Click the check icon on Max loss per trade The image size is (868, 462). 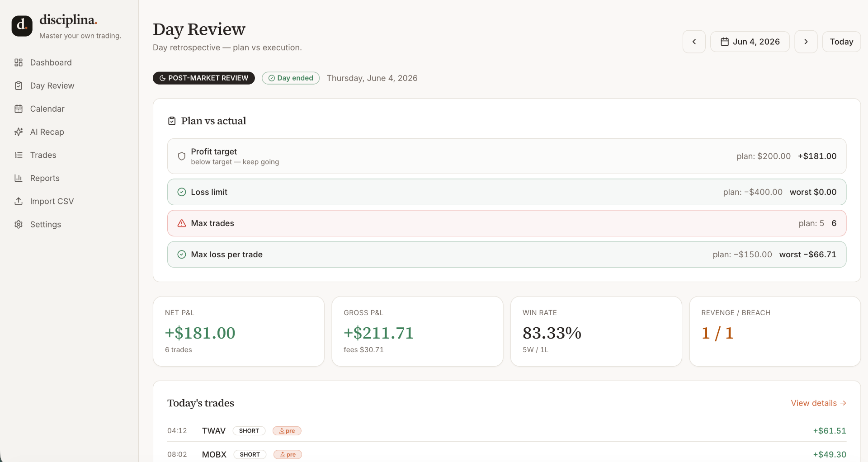click(x=182, y=254)
